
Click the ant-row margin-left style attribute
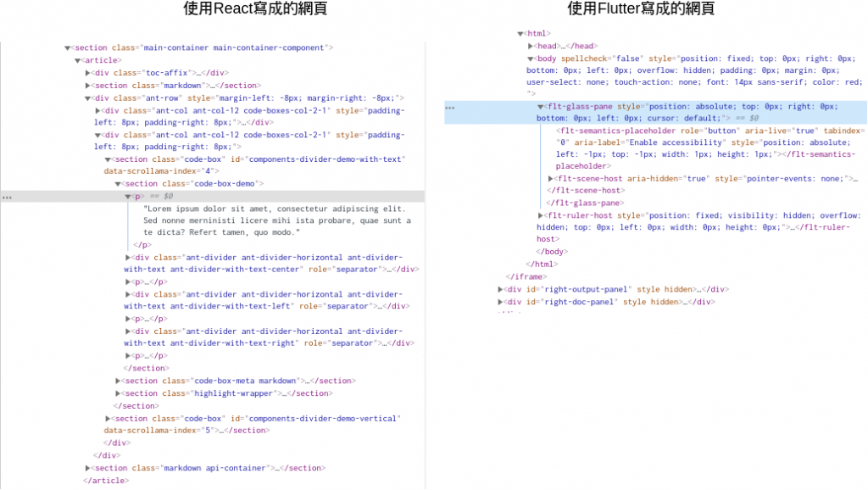click(x=292, y=98)
